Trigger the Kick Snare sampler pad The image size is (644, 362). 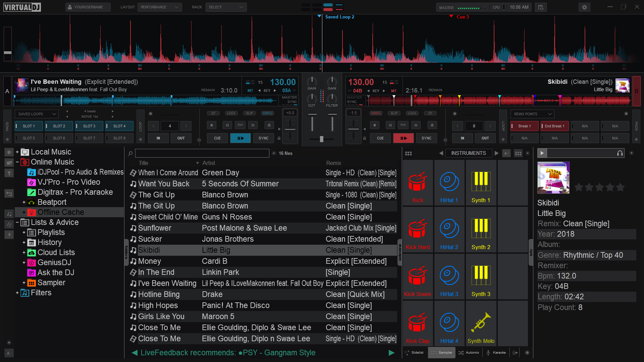(x=418, y=277)
